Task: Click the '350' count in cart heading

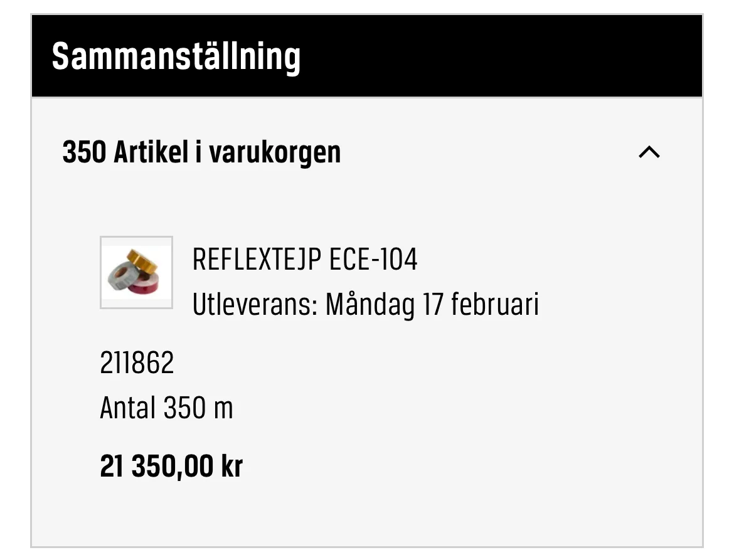Action: coord(84,152)
